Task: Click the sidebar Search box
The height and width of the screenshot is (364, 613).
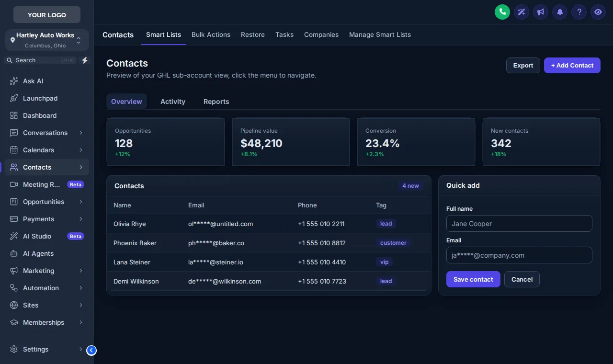Action: (x=41, y=60)
